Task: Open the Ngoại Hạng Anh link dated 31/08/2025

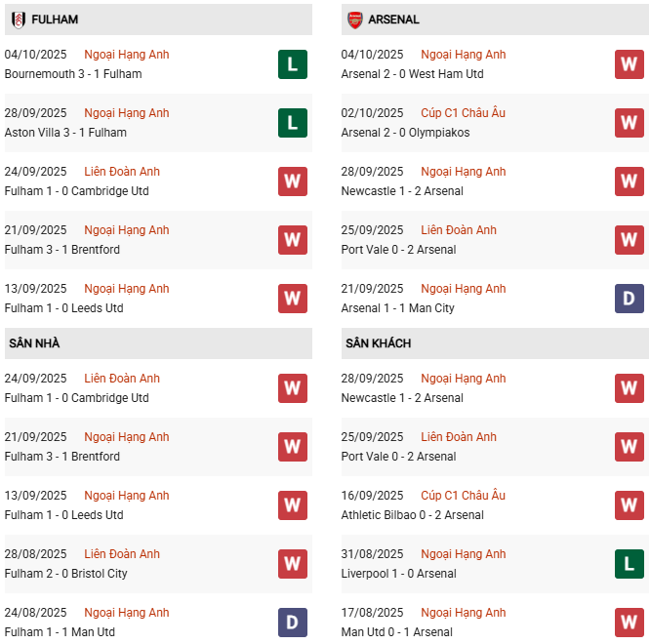Action: (463, 554)
